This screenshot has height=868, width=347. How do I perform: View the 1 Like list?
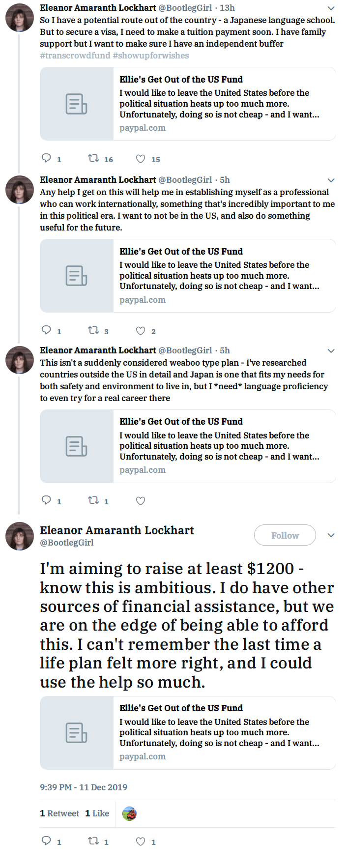click(x=97, y=813)
